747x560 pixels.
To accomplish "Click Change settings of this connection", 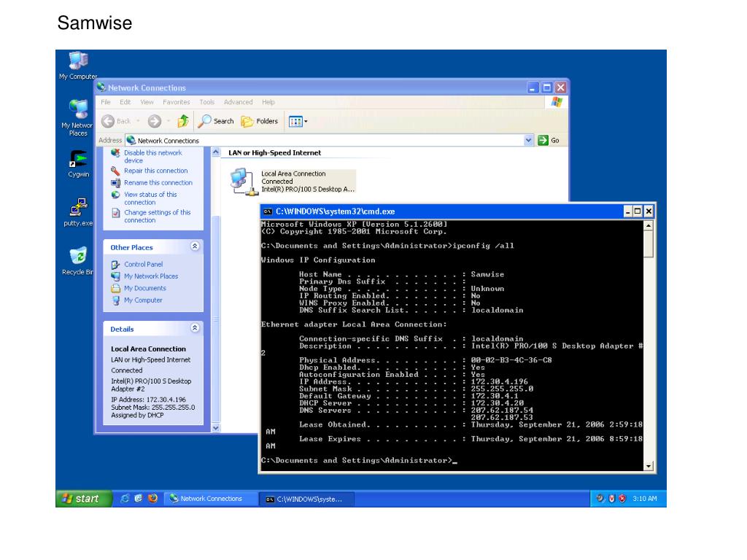I will pos(158,217).
